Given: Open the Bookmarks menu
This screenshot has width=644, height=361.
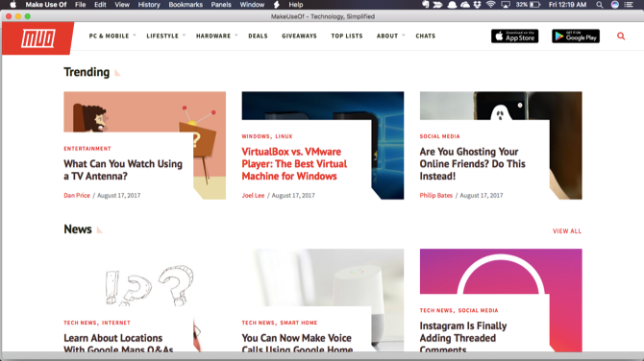Looking at the screenshot, I should click(186, 5).
